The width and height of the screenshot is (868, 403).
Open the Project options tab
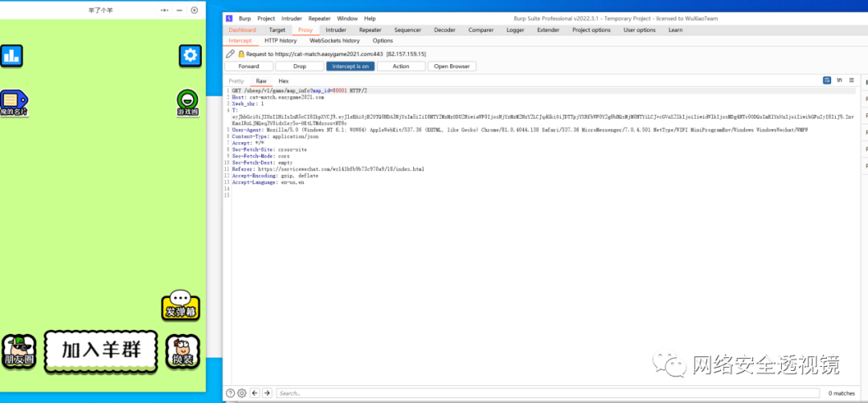click(x=592, y=30)
